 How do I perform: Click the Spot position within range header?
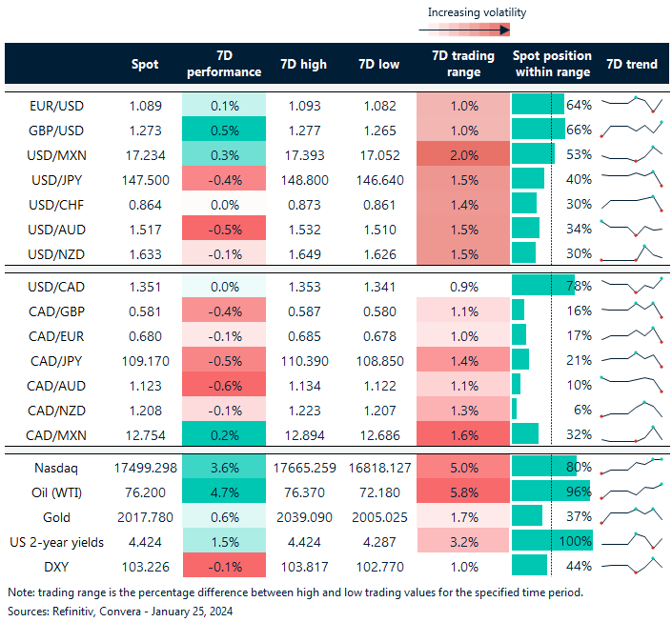tap(552, 64)
